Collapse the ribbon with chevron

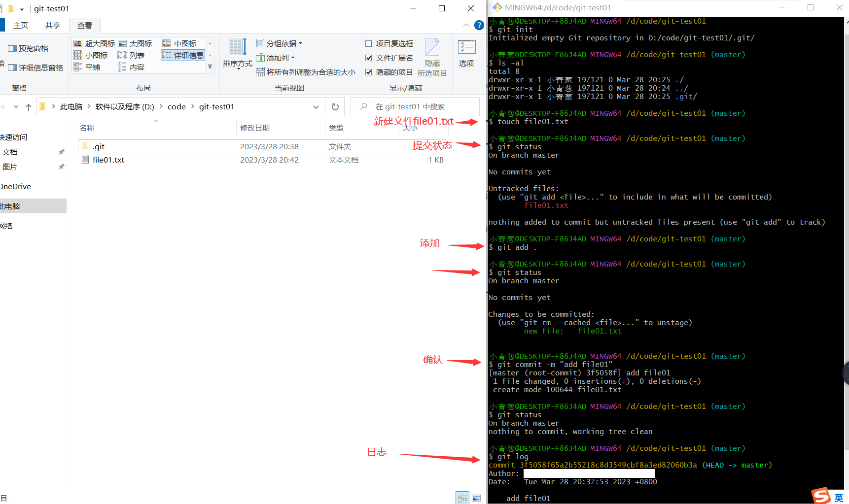coord(466,25)
